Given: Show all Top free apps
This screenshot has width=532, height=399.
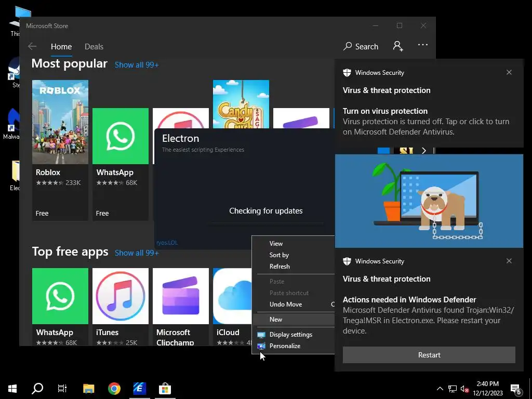Looking at the screenshot, I should 137,253.
